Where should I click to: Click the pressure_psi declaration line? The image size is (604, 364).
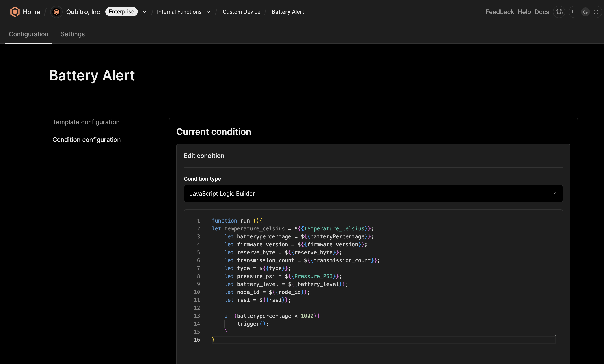(x=283, y=276)
